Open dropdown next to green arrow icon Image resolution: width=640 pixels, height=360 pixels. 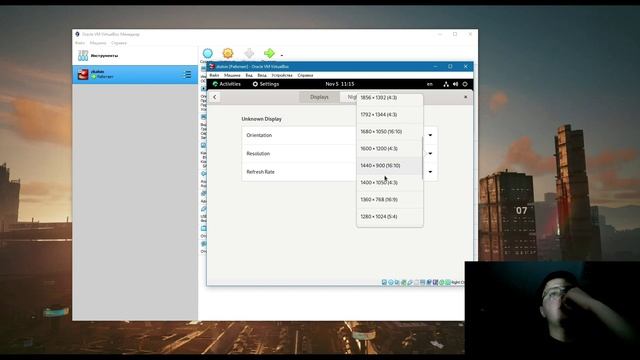[282, 55]
